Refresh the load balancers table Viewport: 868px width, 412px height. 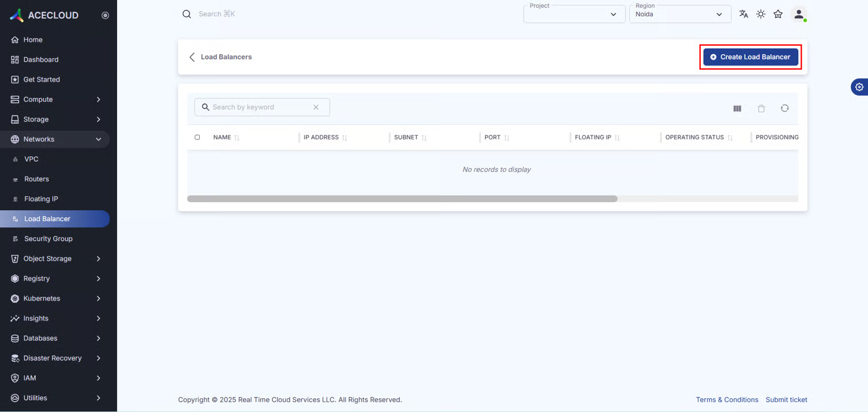click(785, 108)
